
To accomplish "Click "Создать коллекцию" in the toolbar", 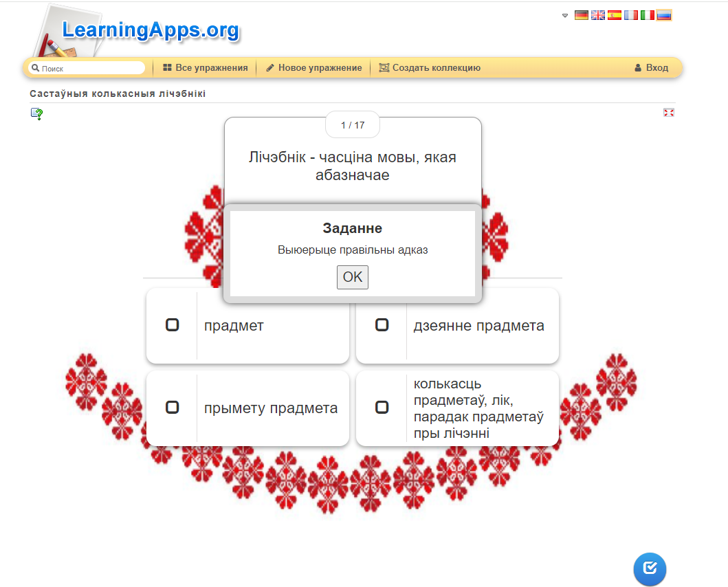I will (x=430, y=68).
